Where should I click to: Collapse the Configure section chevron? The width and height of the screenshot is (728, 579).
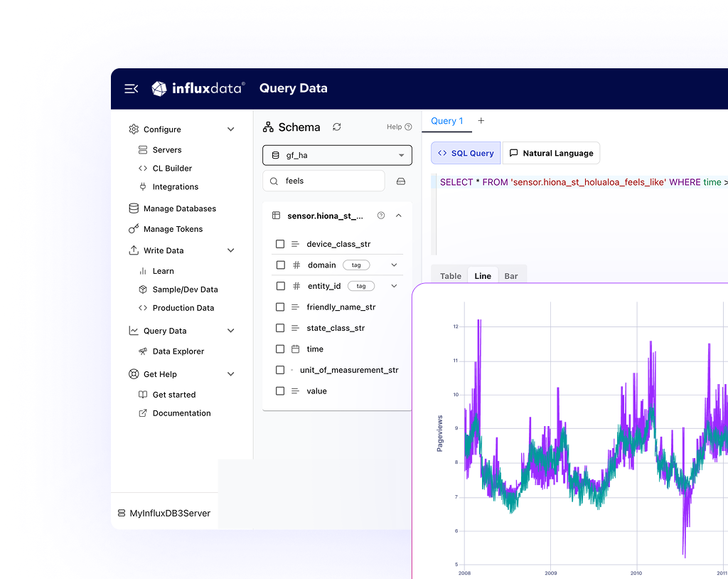pos(231,129)
